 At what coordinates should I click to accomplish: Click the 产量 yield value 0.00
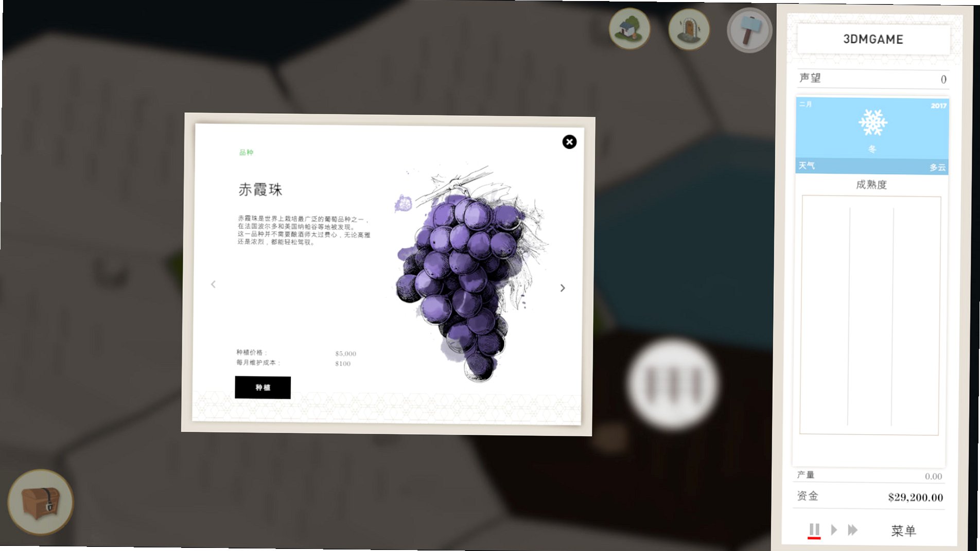tap(933, 476)
